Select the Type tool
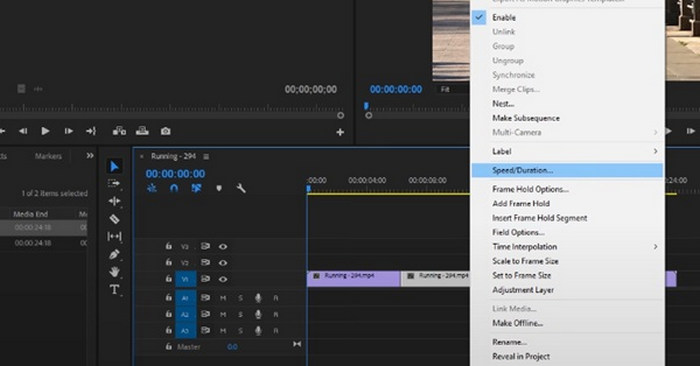 tap(114, 290)
